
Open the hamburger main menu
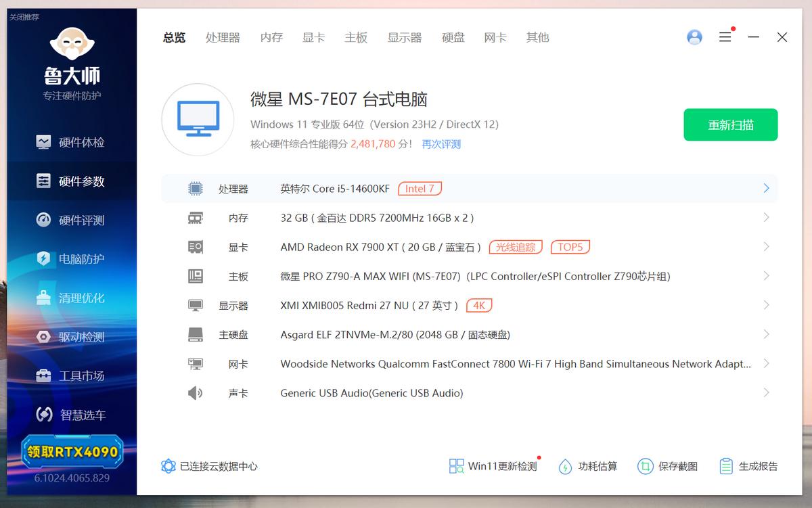[x=725, y=37]
